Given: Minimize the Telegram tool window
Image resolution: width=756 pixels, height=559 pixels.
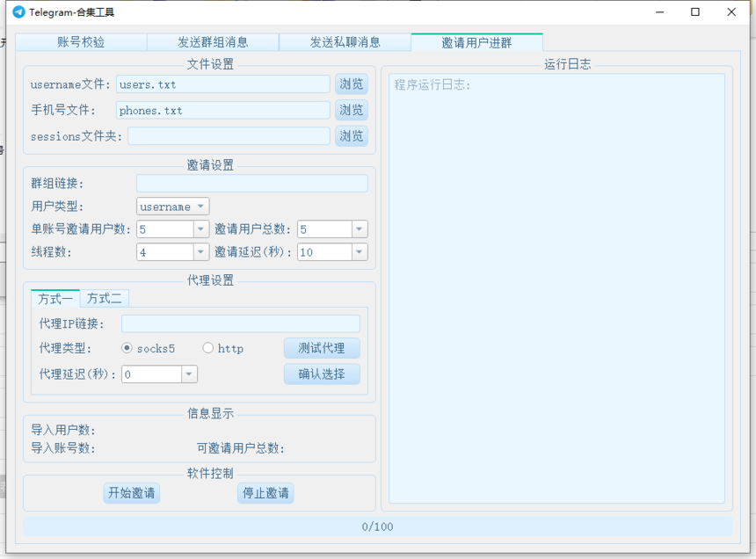Looking at the screenshot, I should (659, 12).
